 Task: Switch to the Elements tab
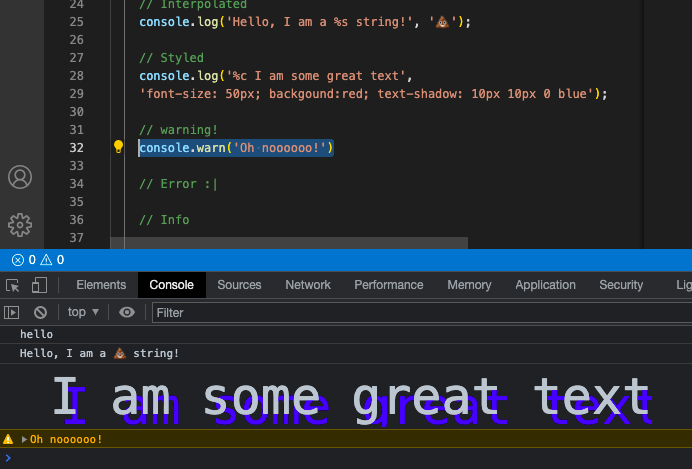(101, 285)
